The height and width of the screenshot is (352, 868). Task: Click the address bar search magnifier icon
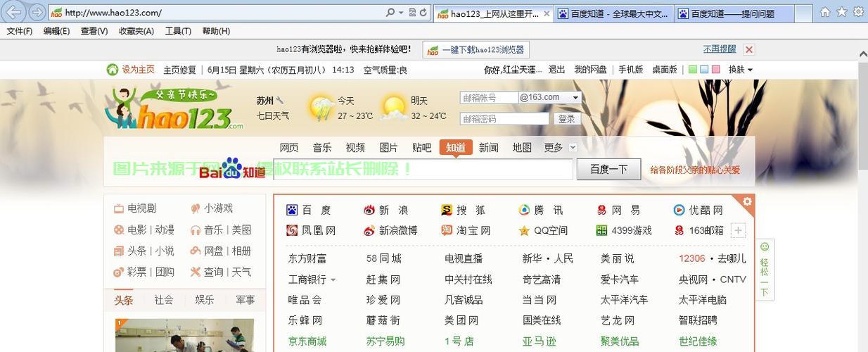390,13
